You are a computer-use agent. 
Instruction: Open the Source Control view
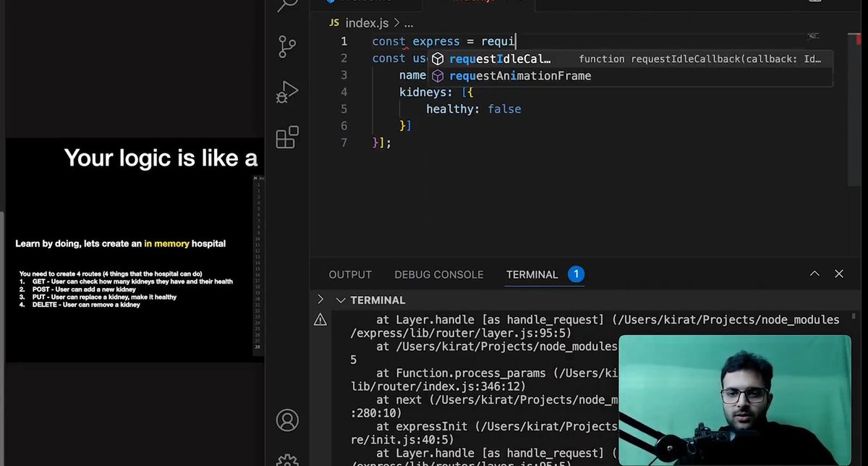click(287, 47)
